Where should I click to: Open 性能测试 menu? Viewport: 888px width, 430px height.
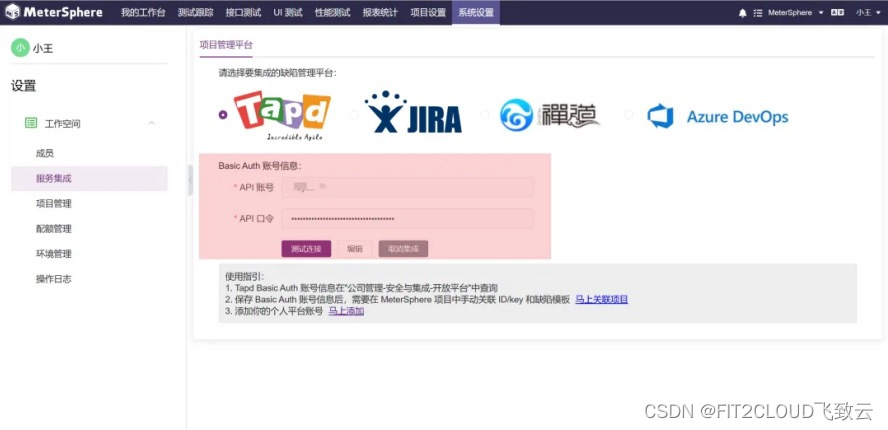pyautogui.click(x=332, y=12)
